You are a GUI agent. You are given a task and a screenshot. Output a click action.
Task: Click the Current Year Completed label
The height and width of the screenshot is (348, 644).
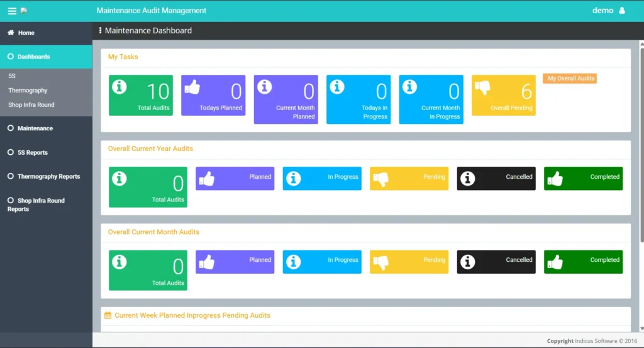click(604, 177)
